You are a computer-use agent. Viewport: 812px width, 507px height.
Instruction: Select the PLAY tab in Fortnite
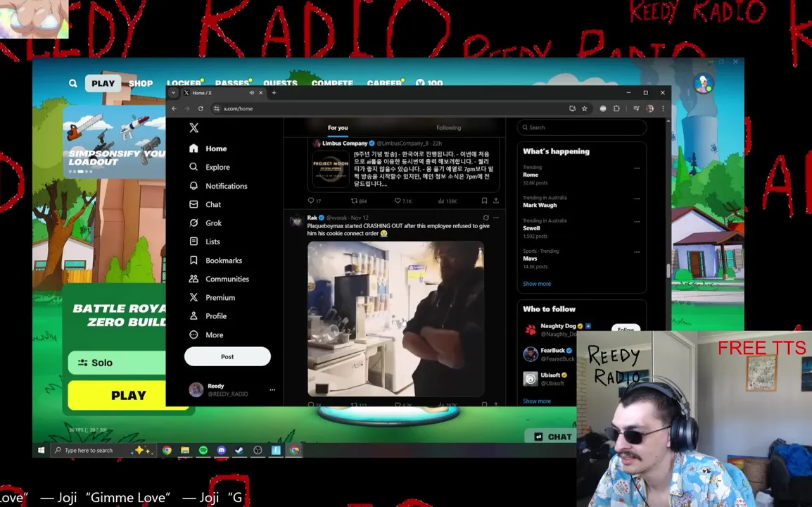pos(103,84)
